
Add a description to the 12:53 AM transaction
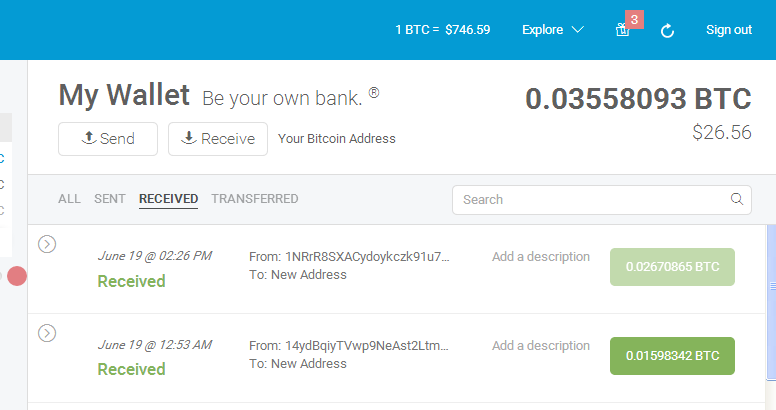pos(541,346)
